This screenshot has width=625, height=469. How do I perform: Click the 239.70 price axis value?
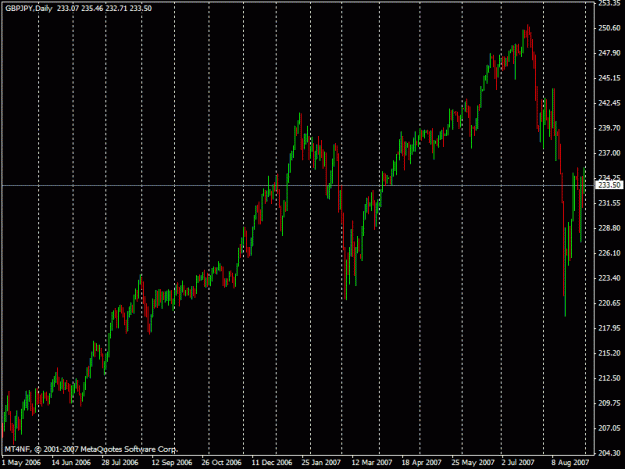[609, 128]
